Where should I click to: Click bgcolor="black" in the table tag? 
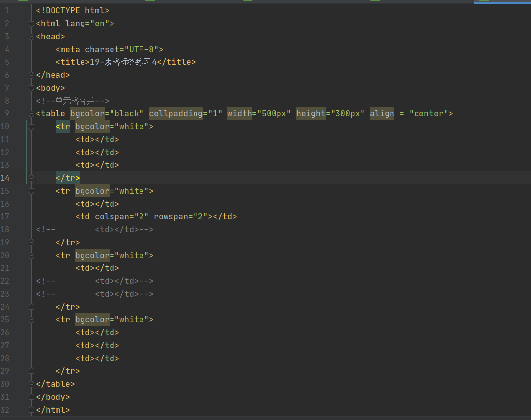pyautogui.click(x=107, y=114)
